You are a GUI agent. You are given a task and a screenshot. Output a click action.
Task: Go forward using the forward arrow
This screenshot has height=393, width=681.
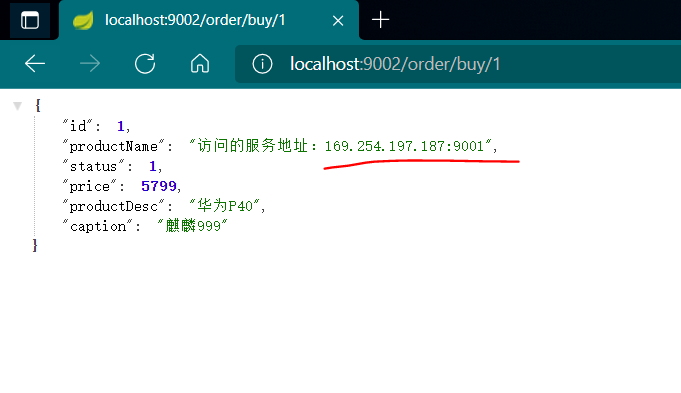(90, 64)
